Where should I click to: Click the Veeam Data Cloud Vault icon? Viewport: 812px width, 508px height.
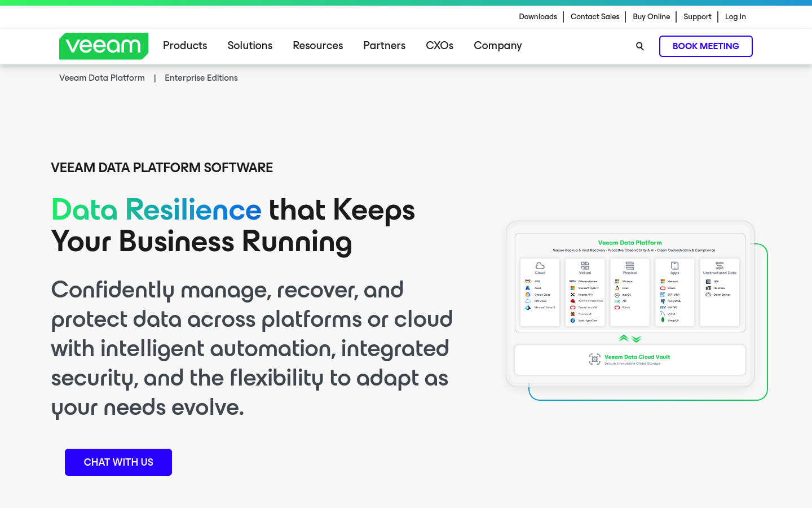595,359
